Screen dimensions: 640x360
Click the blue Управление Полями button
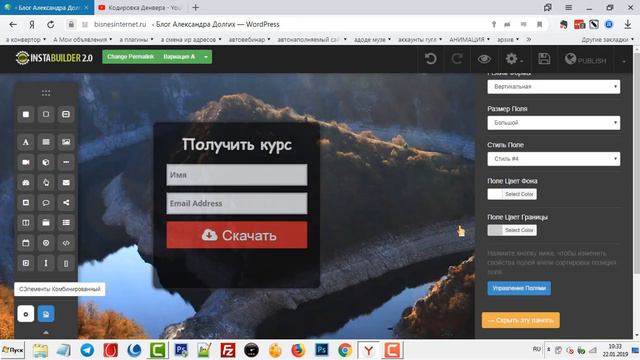519,288
